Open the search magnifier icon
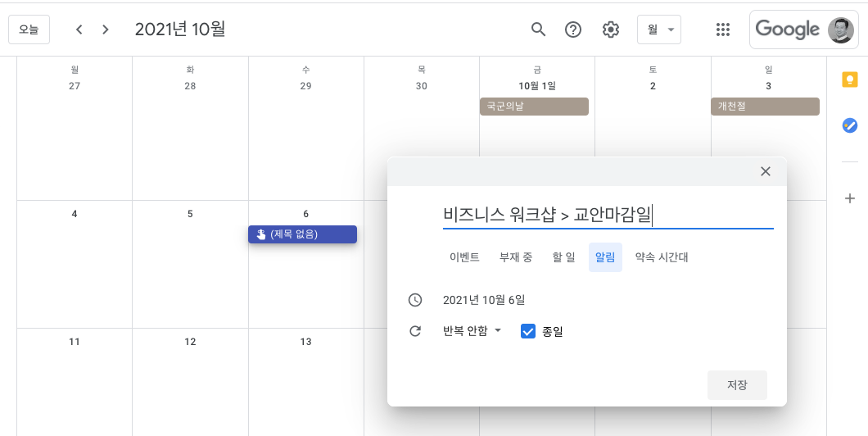Viewport: 868px width, 436px height. (538, 30)
